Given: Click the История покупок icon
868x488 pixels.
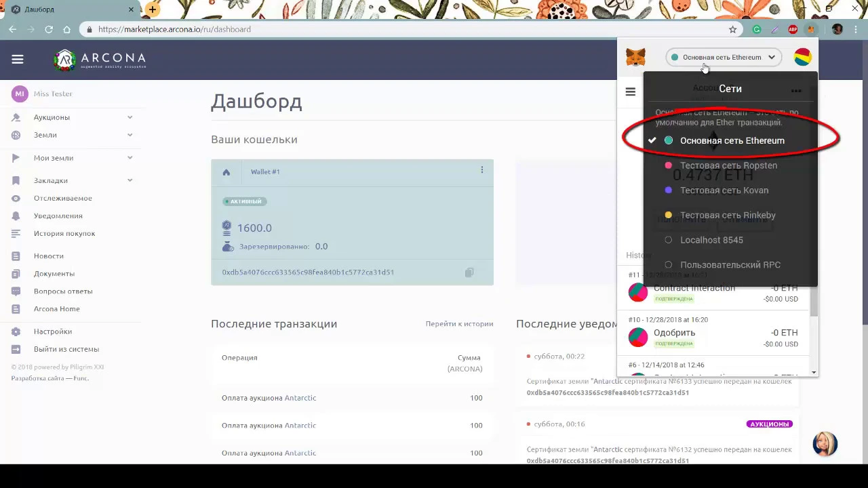Looking at the screenshot, I should pyautogui.click(x=16, y=234).
